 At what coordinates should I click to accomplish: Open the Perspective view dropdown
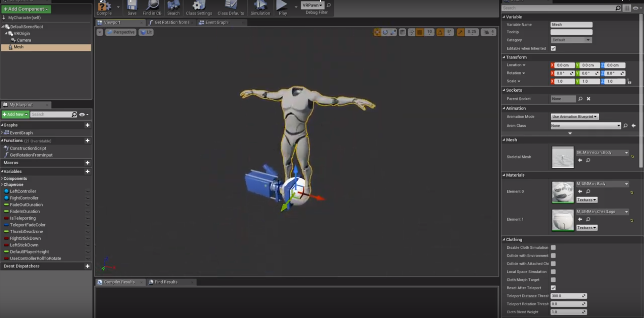(x=121, y=32)
